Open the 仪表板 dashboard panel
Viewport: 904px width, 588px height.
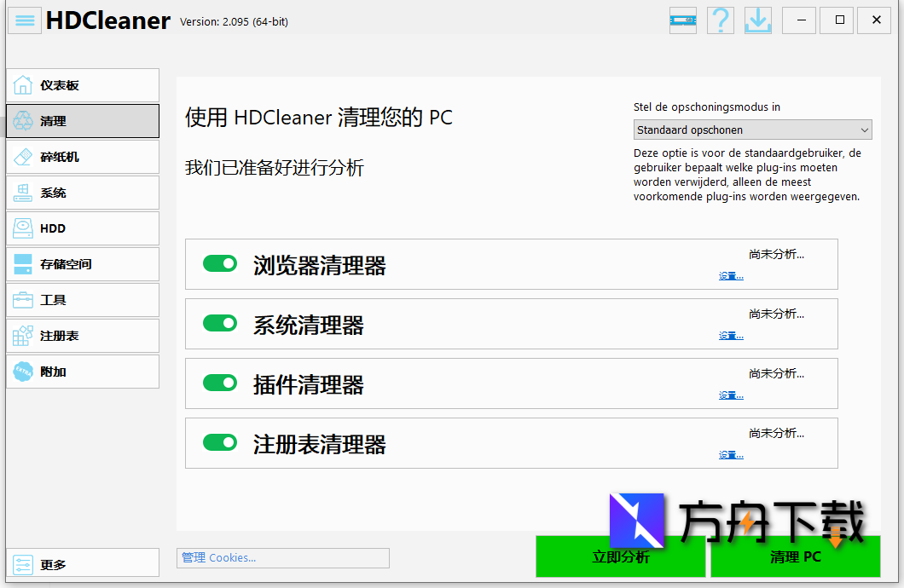point(82,85)
